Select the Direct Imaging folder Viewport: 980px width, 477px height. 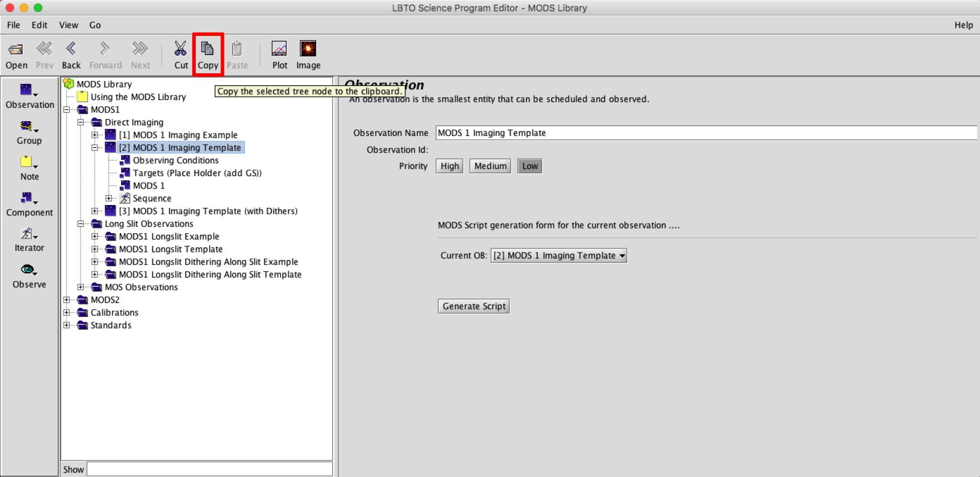[x=134, y=122]
